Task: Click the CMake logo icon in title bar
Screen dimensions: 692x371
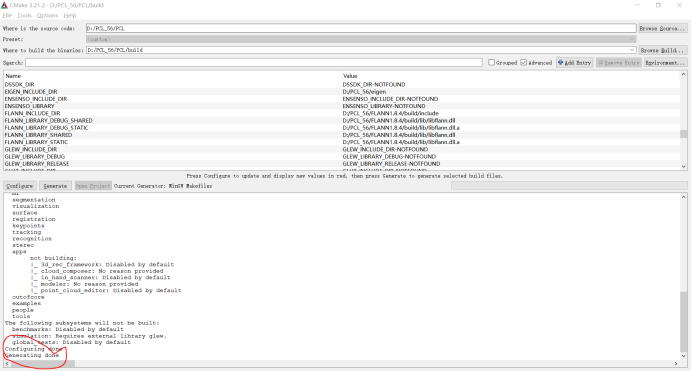Action: [x=4, y=5]
